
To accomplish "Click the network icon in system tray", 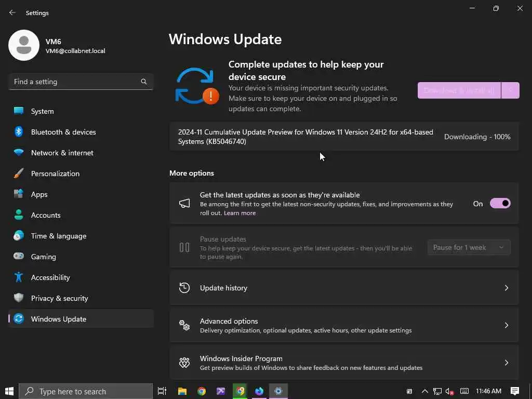I will tap(437, 391).
